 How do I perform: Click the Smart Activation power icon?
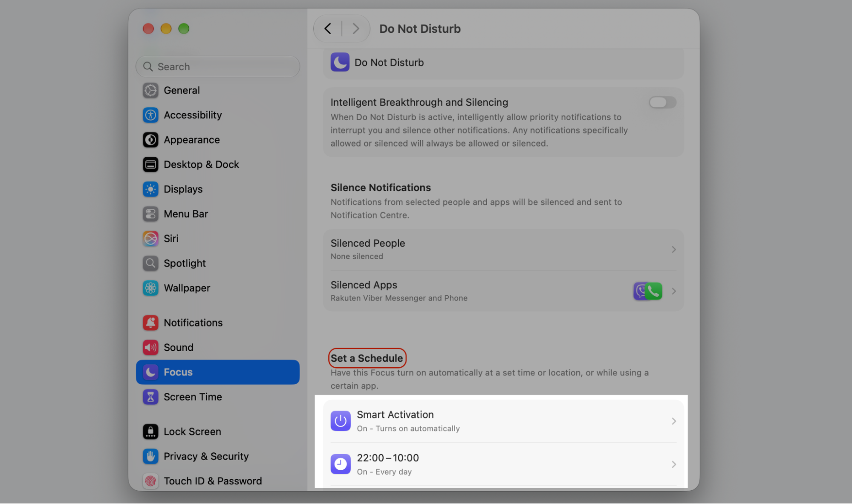pos(341,421)
